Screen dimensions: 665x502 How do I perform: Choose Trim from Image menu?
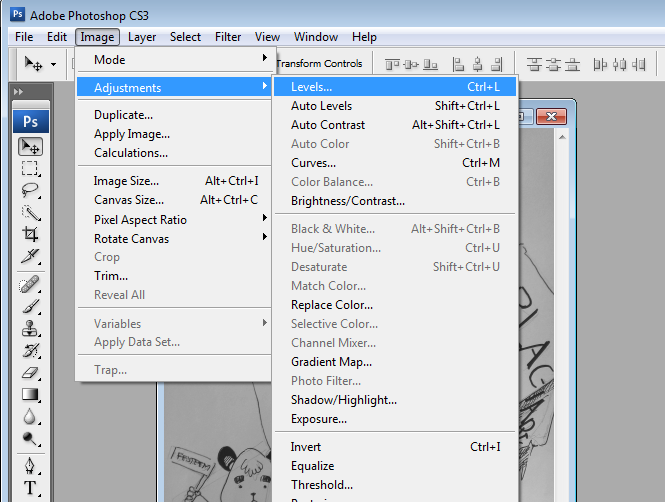click(x=174, y=276)
